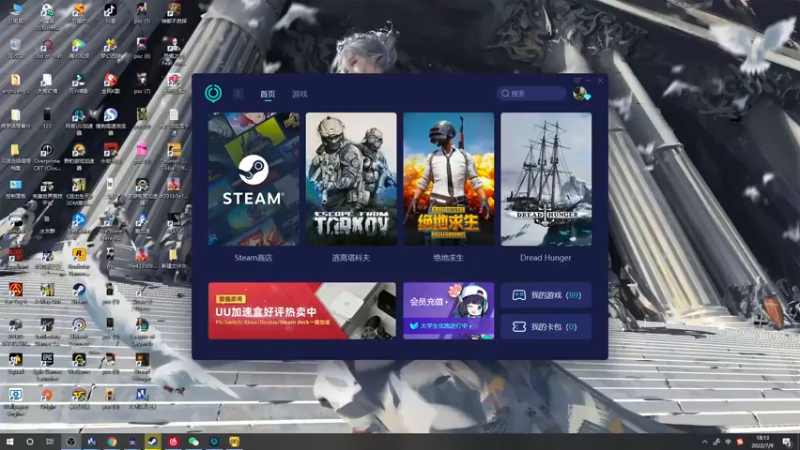Select the Dread Hunger game card

pos(546,179)
